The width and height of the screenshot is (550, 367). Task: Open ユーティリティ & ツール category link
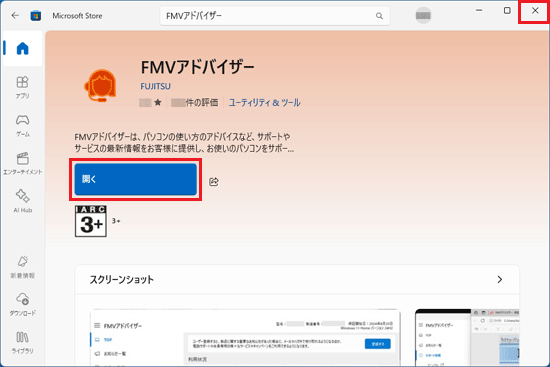click(x=264, y=103)
